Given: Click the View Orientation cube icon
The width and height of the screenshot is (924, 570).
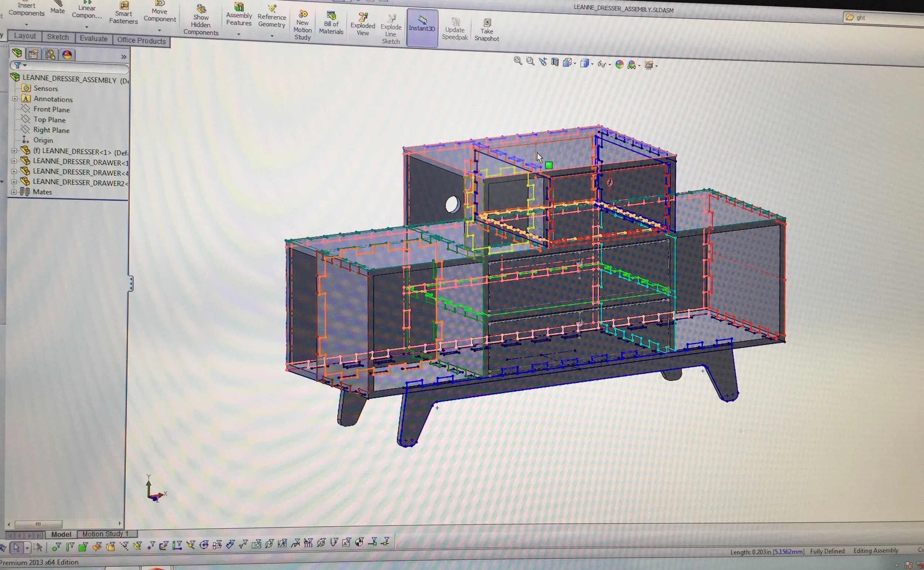Looking at the screenshot, I should 567,63.
